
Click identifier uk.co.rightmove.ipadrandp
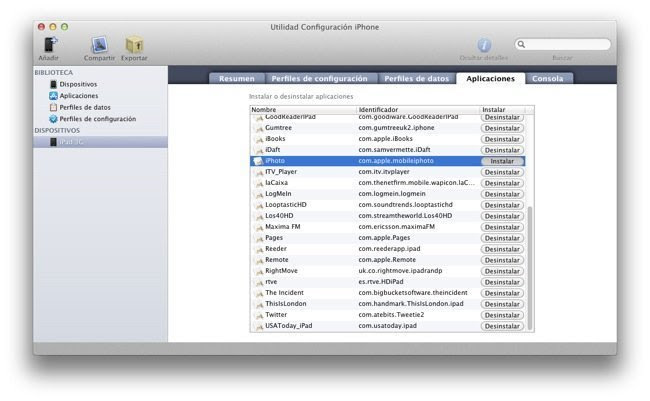(400, 270)
